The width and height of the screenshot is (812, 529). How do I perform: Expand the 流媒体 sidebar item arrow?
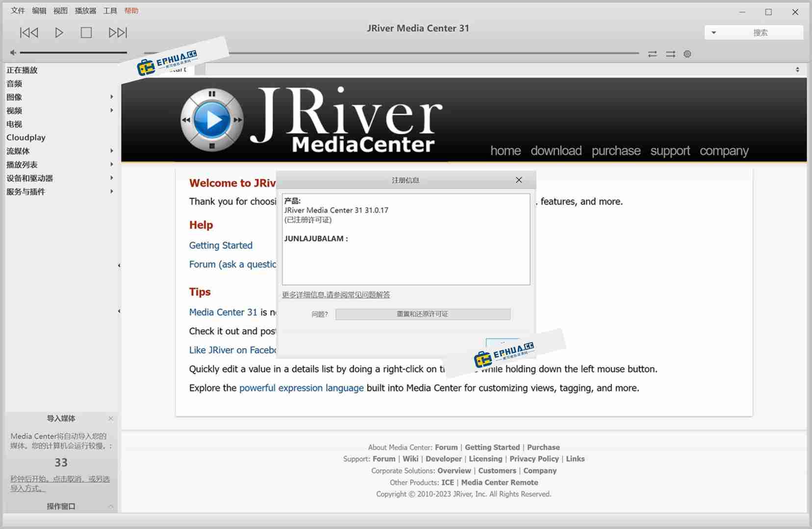(112, 151)
